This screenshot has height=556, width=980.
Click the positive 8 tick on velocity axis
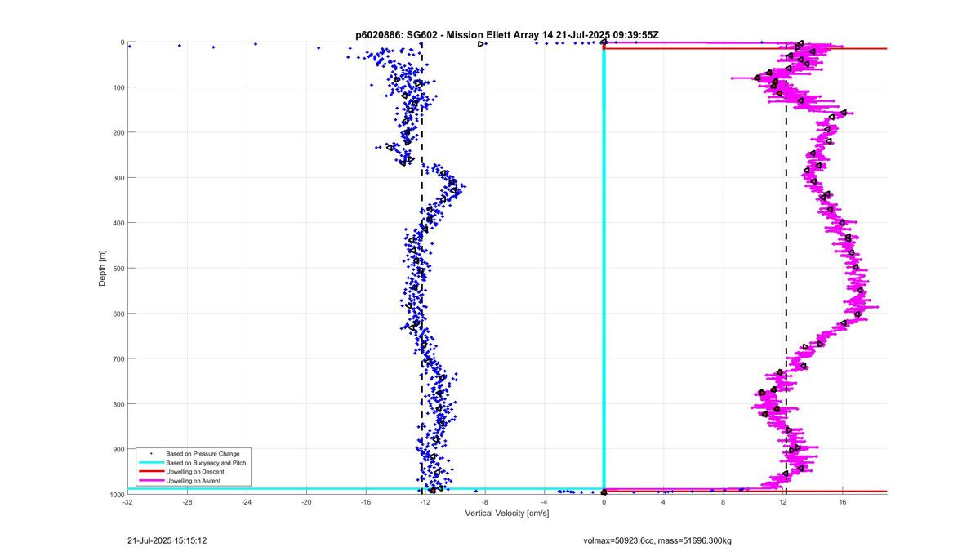[x=723, y=503]
